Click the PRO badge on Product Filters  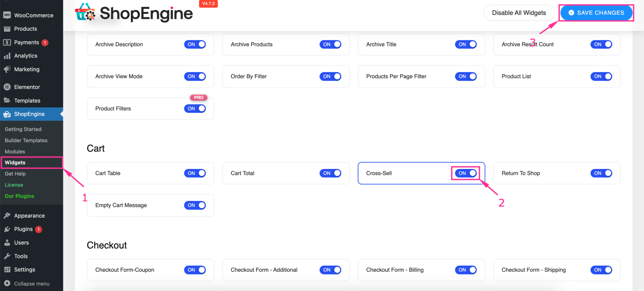click(x=199, y=97)
